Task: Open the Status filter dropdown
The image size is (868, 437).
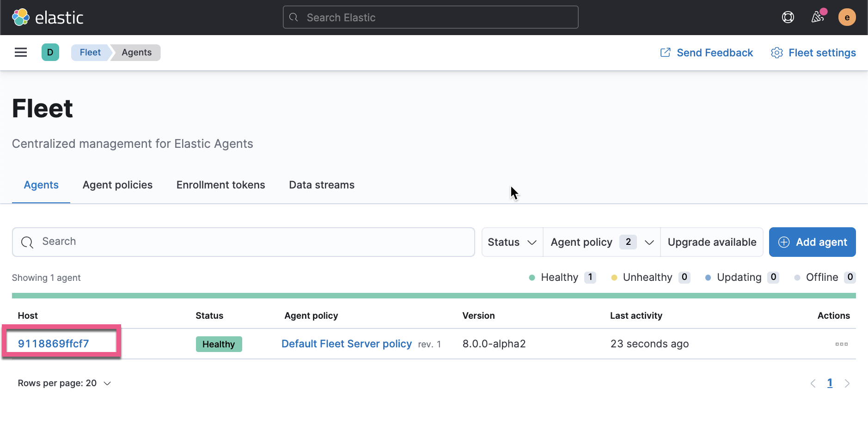Action: (x=512, y=242)
